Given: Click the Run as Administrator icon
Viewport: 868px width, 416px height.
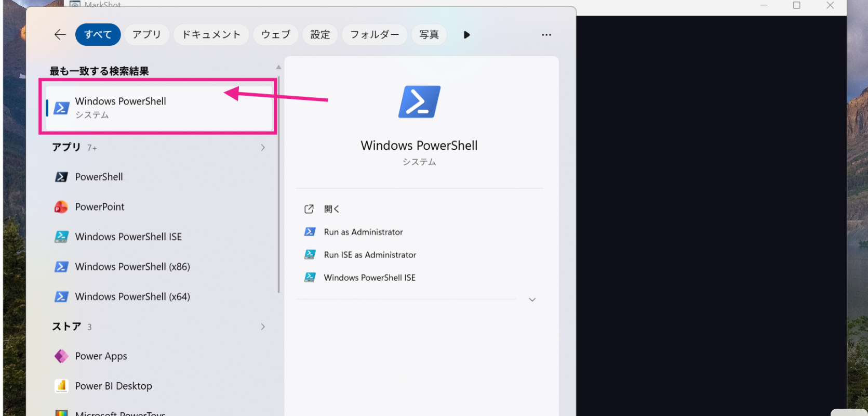Looking at the screenshot, I should [310, 232].
